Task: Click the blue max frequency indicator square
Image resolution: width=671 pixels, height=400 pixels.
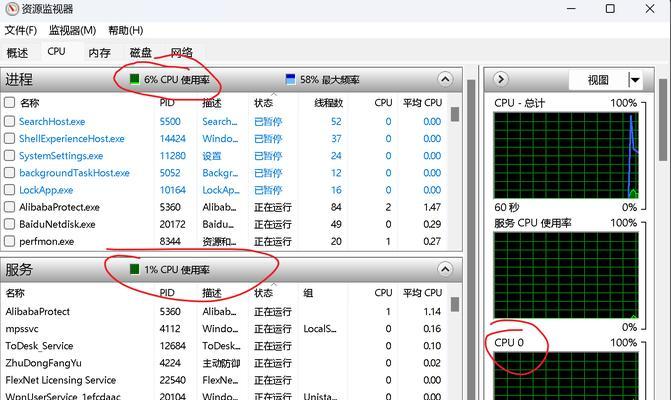Action: [x=290, y=79]
